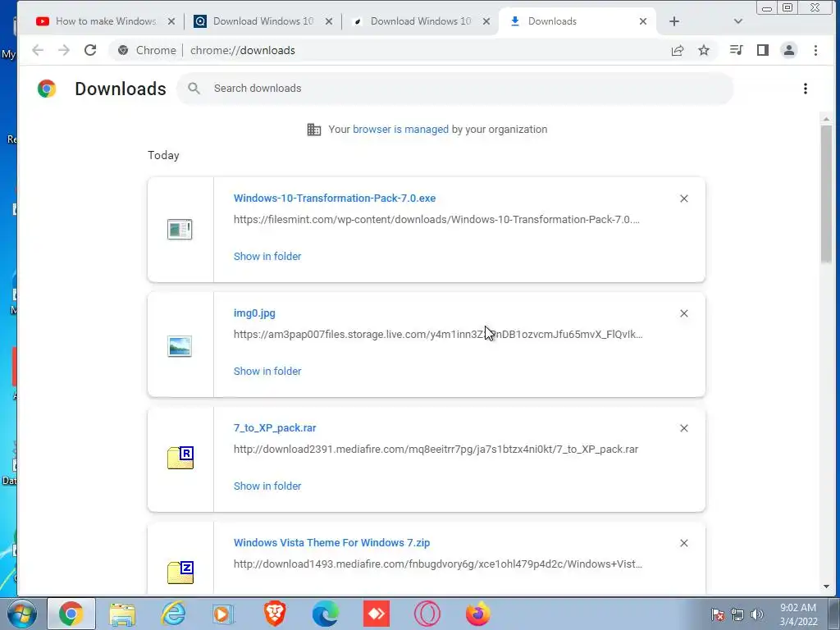Launch Microsoft Edge from the taskbar

tap(325, 614)
